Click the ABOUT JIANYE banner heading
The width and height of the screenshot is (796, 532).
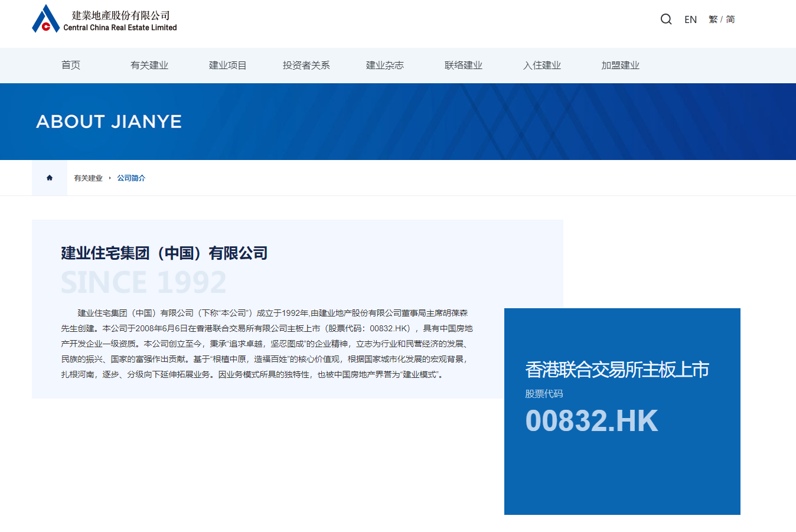(109, 122)
